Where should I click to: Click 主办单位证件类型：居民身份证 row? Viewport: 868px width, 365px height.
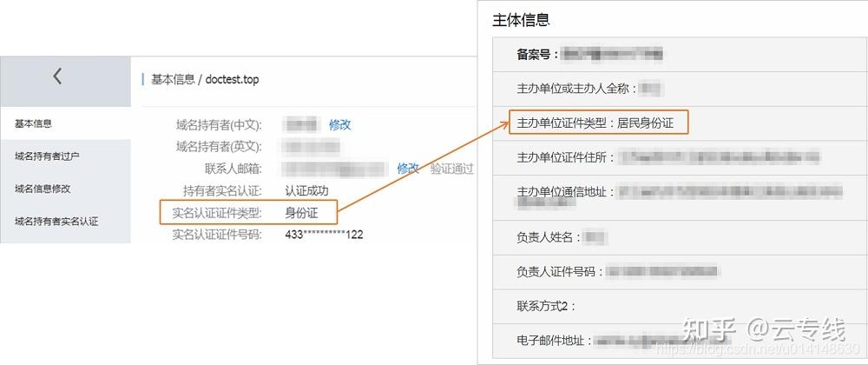pyautogui.click(x=680, y=123)
